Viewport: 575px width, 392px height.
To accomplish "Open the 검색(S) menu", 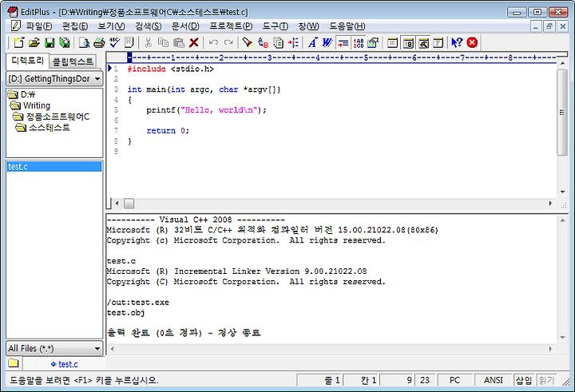I will [149, 26].
